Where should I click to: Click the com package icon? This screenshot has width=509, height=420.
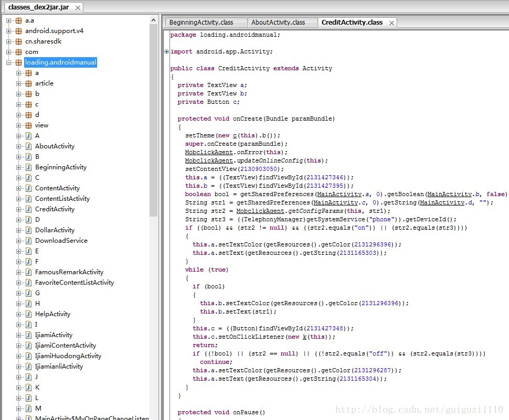(x=18, y=52)
